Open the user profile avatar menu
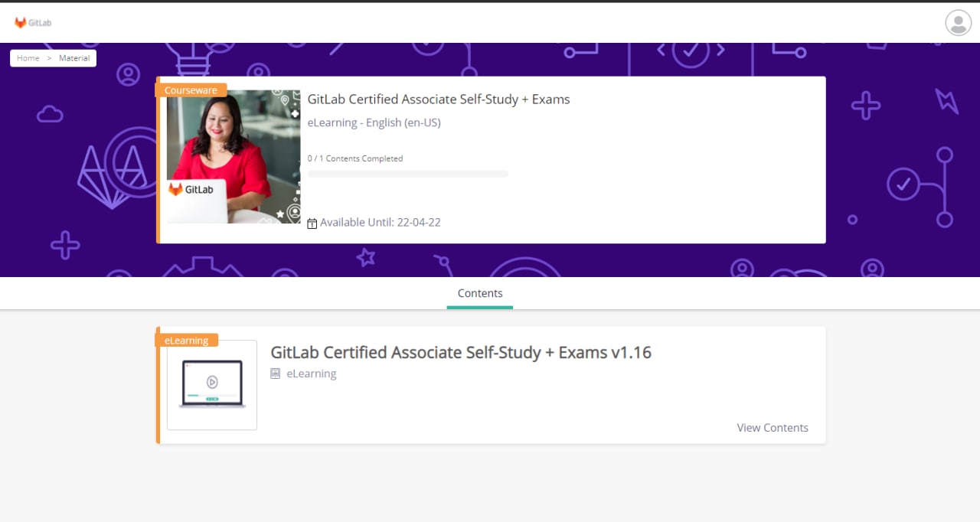 958,23
